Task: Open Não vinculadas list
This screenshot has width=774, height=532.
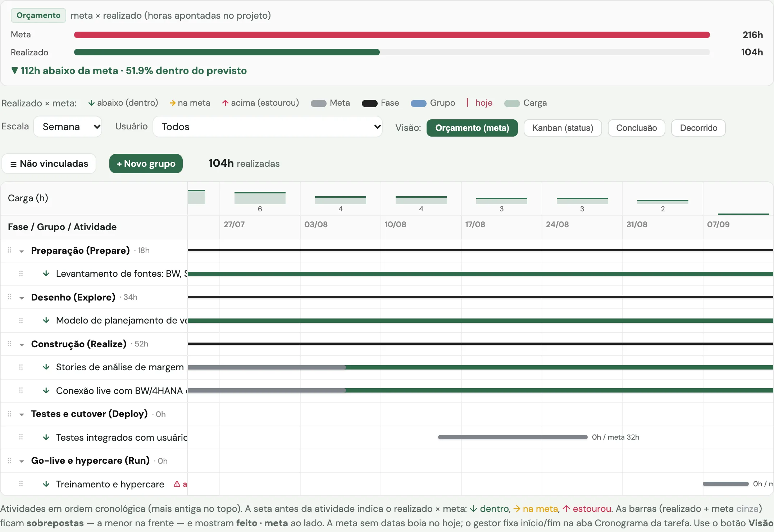Action: (49, 164)
